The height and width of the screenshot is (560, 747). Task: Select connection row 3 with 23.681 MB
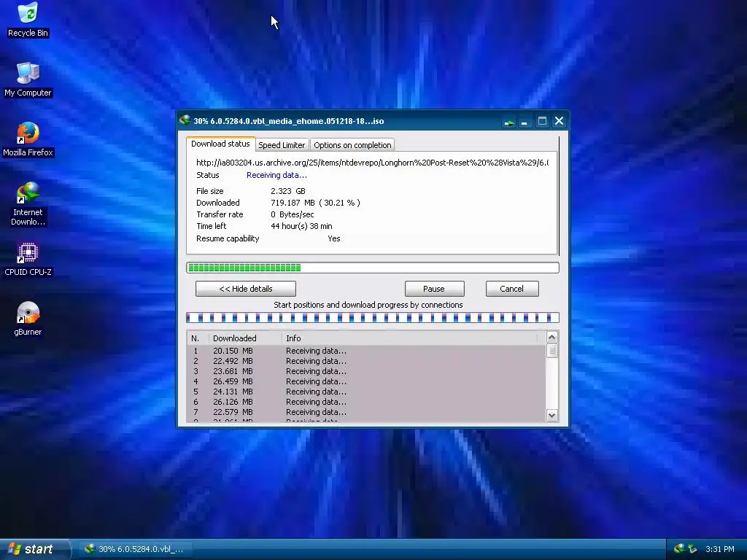[366, 371]
